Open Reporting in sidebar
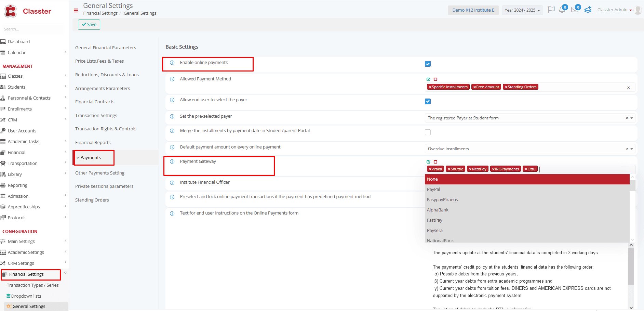The width and height of the screenshot is (644, 311). tap(17, 185)
